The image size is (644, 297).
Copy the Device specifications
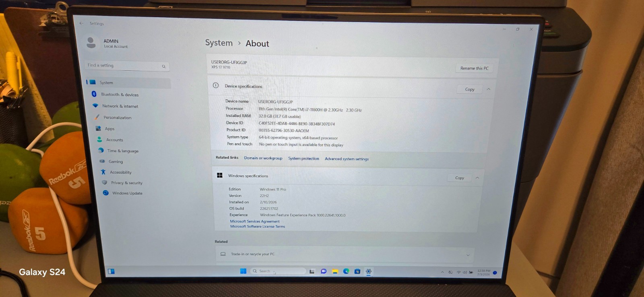pos(470,89)
